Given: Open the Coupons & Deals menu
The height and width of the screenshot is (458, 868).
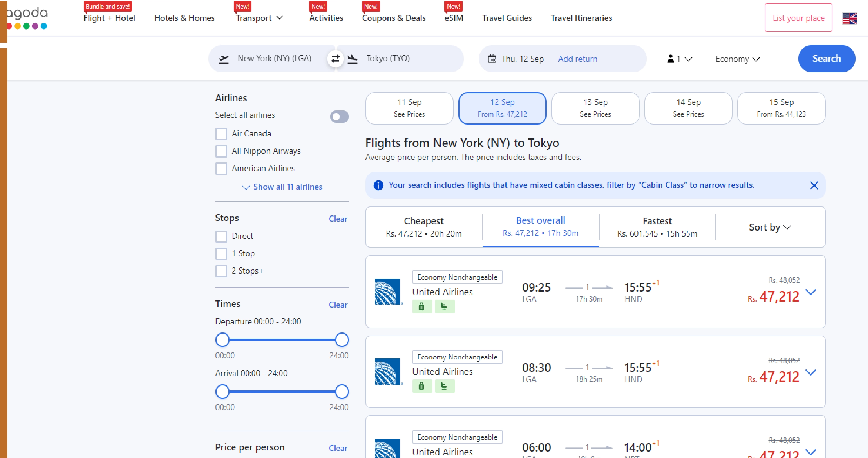Looking at the screenshot, I should point(393,18).
